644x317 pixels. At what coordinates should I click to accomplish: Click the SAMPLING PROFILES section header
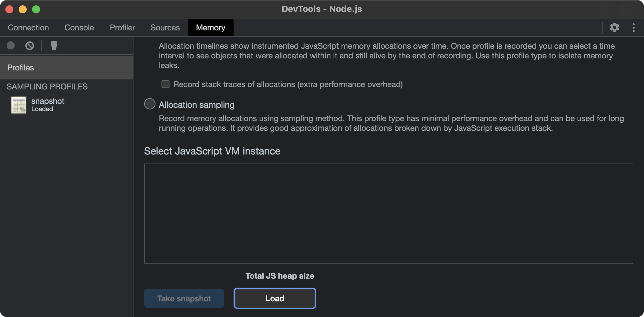(x=47, y=87)
